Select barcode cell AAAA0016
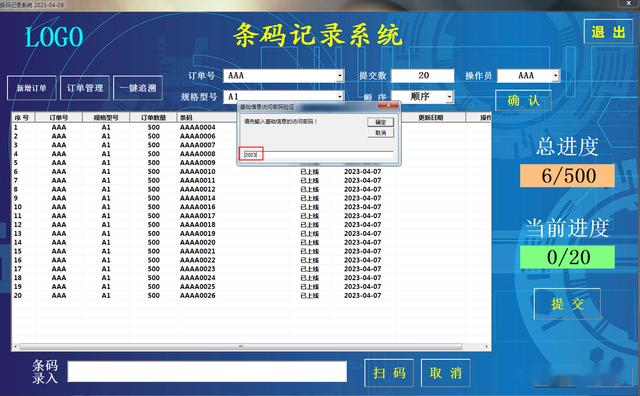The height and width of the screenshot is (396, 640). [198, 207]
